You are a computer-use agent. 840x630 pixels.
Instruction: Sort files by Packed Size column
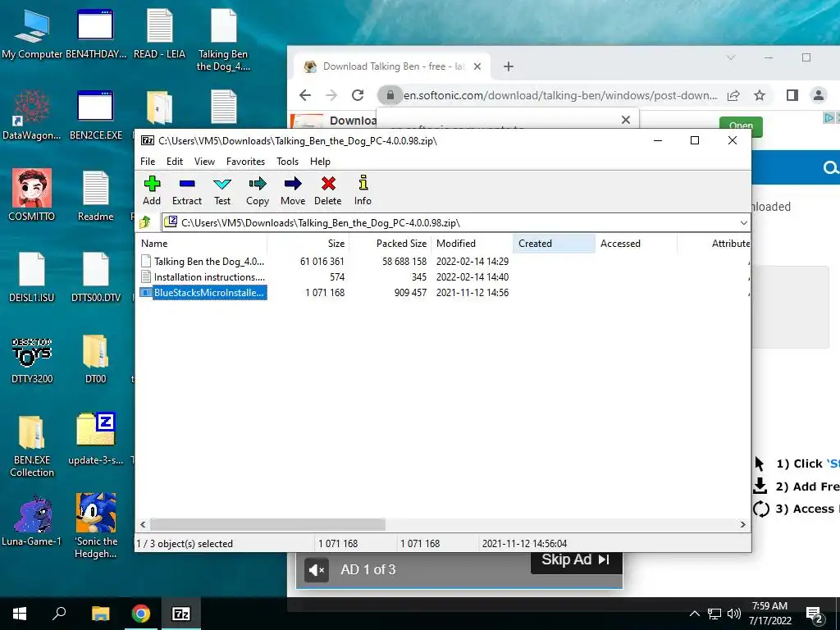[390, 243]
